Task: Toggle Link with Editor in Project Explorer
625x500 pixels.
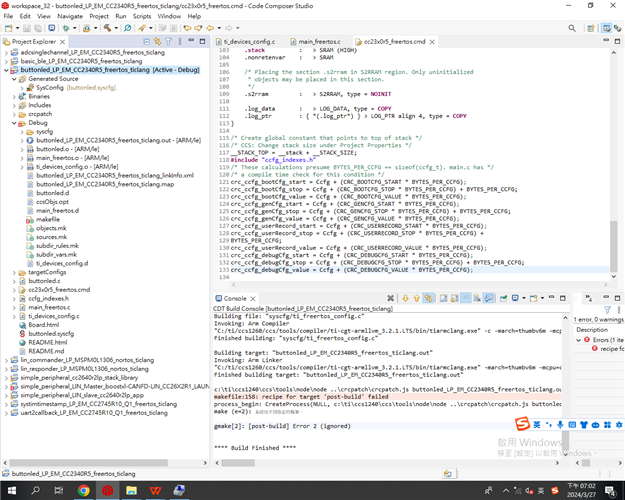Action: tap(157, 41)
